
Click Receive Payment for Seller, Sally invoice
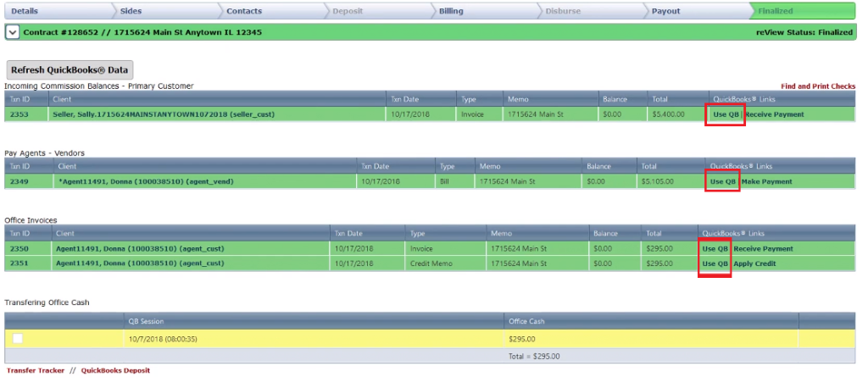[x=775, y=114]
